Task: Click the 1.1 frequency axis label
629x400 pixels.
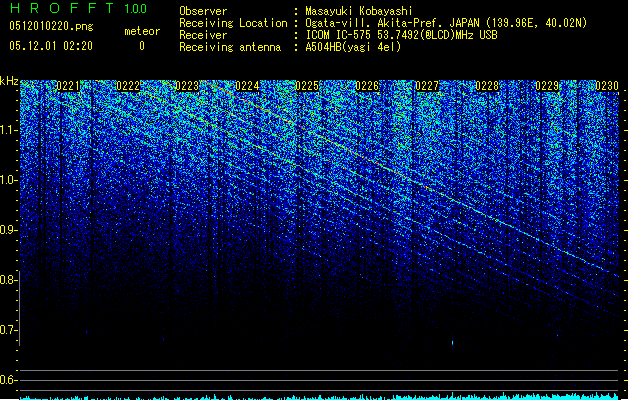Action: 8,130
